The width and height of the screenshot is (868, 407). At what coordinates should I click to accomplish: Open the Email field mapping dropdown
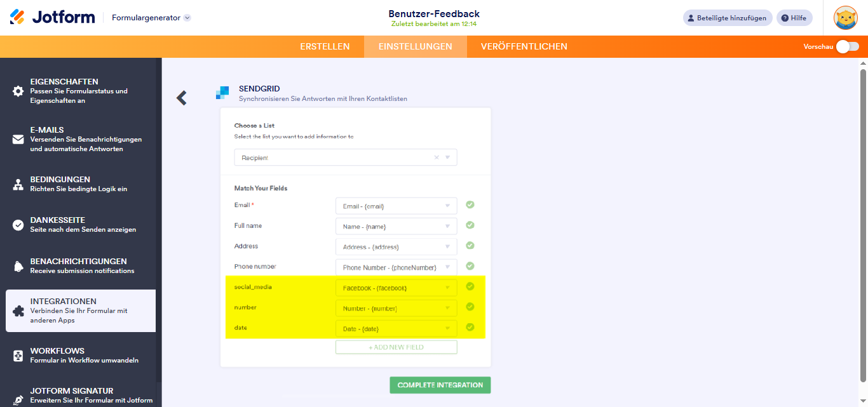[447, 206]
